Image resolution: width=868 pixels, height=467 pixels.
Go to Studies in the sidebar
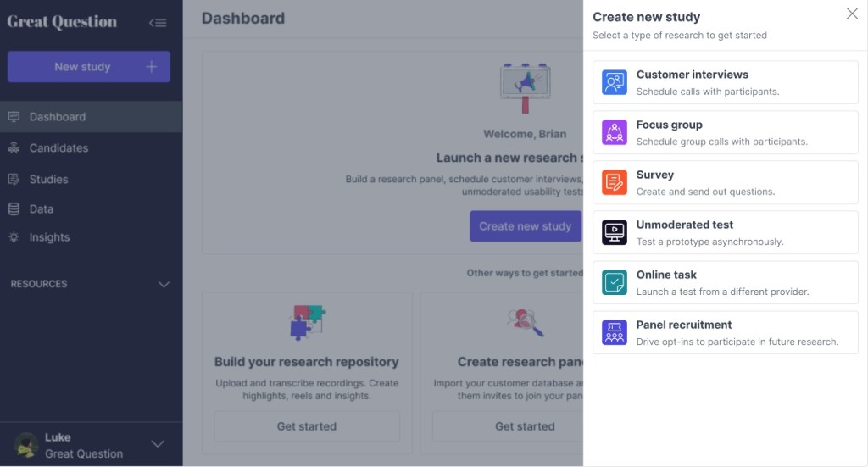pos(48,180)
